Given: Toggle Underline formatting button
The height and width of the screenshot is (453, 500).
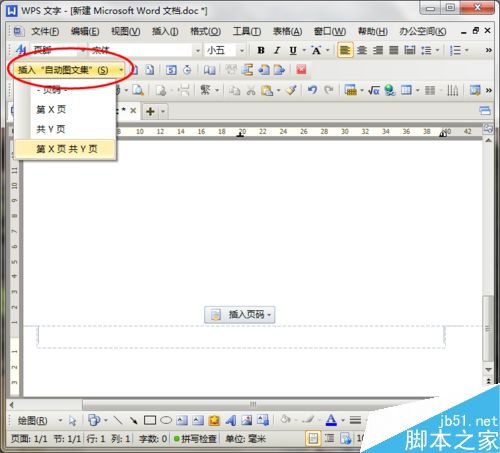Looking at the screenshot, I should pos(293,50).
